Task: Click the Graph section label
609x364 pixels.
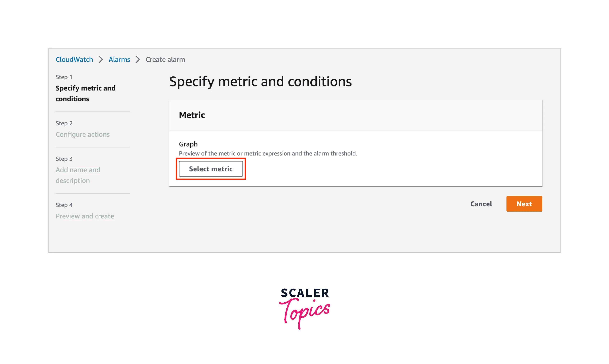Action: click(x=188, y=144)
